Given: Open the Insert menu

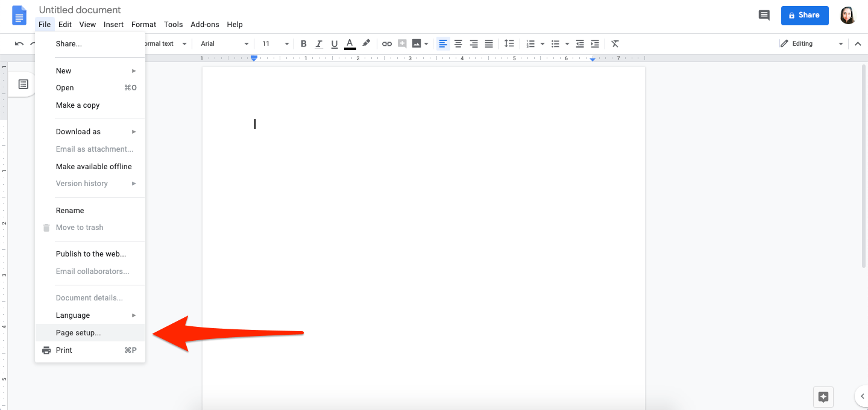Looking at the screenshot, I should (x=113, y=25).
